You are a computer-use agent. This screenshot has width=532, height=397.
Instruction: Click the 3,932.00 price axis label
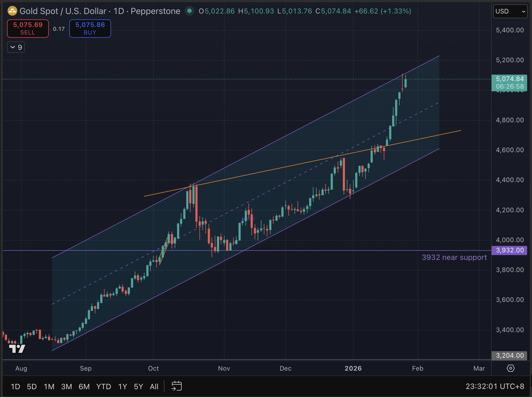point(509,250)
